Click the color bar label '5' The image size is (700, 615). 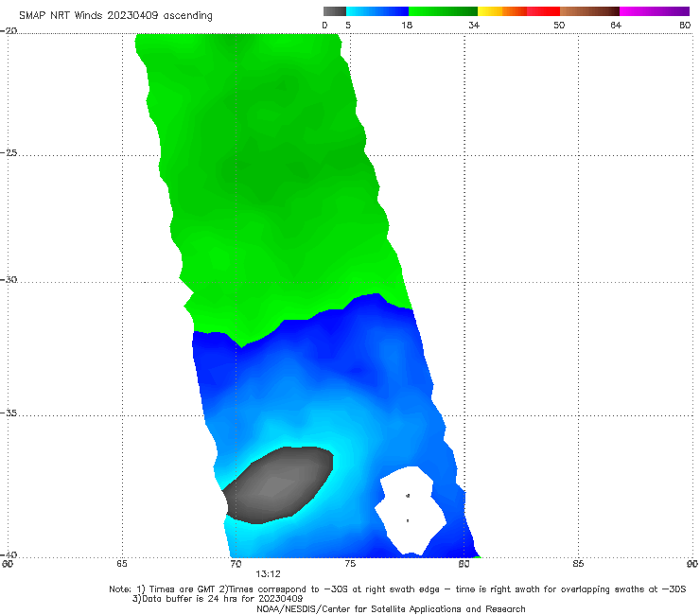348,26
